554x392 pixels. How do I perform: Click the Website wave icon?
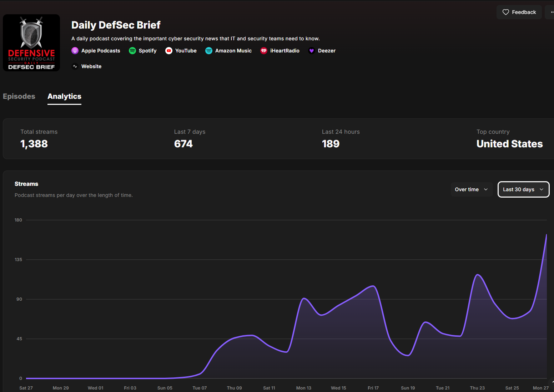point(75,66)
